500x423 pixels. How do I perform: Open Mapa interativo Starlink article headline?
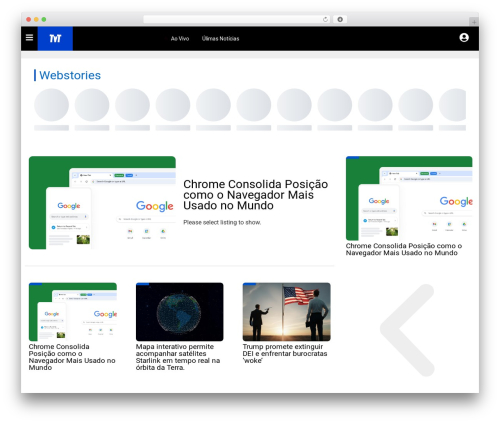click(178, 357)
